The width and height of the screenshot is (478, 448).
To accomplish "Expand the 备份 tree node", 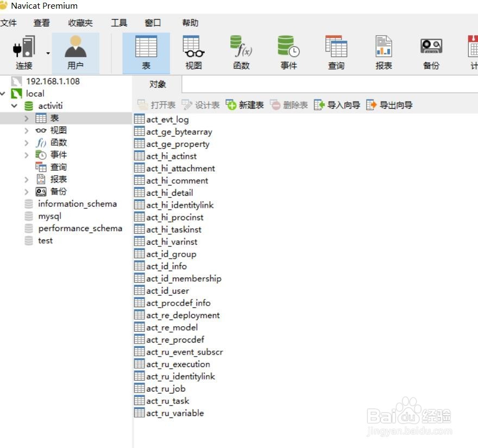I will tap(27, 192).
